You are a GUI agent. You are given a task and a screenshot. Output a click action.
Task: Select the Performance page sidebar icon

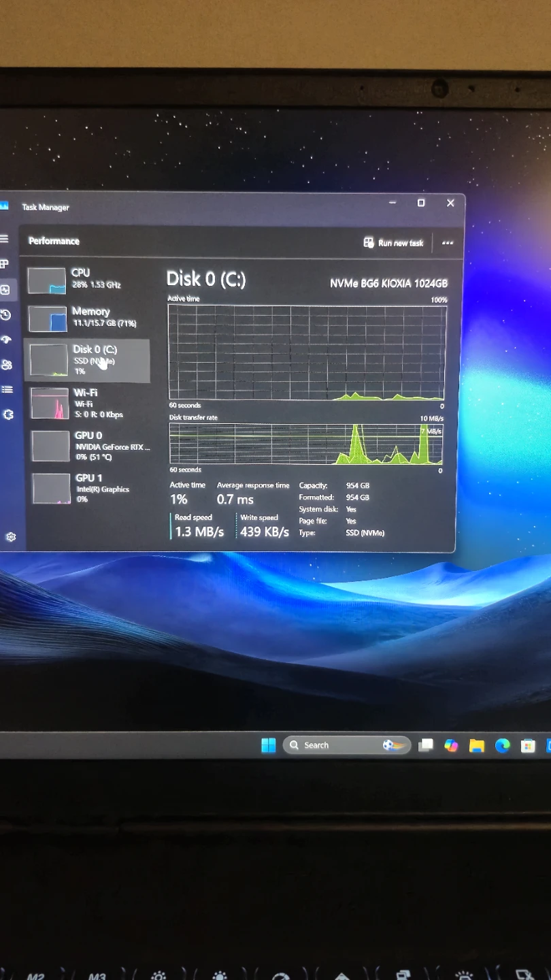[5, 290]
